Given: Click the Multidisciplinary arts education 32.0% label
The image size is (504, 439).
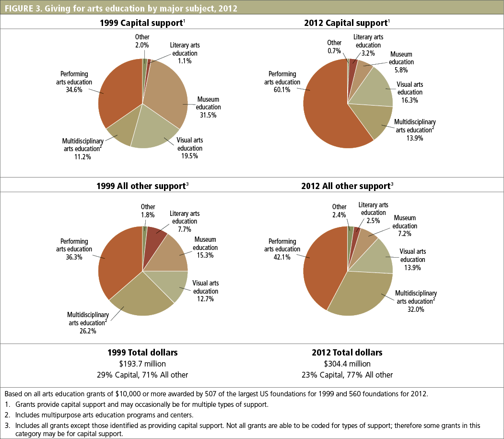Looking at the screenshot, I should 416,301.
